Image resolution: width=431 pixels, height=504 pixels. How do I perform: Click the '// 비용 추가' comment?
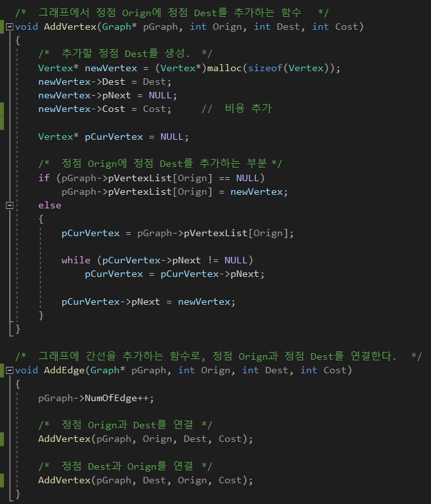click(x=237, y=109)
